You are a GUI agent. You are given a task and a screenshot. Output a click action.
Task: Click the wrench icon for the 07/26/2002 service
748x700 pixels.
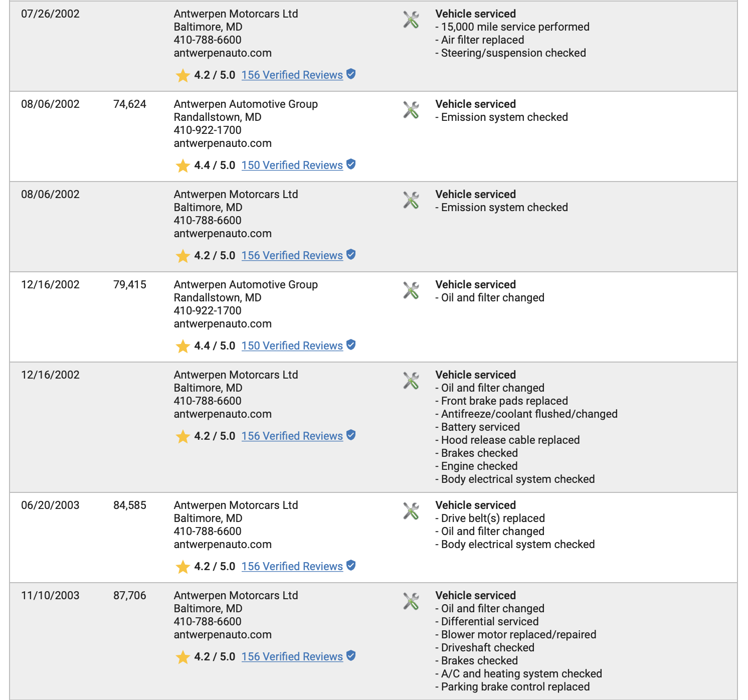[x=411, y=20]
